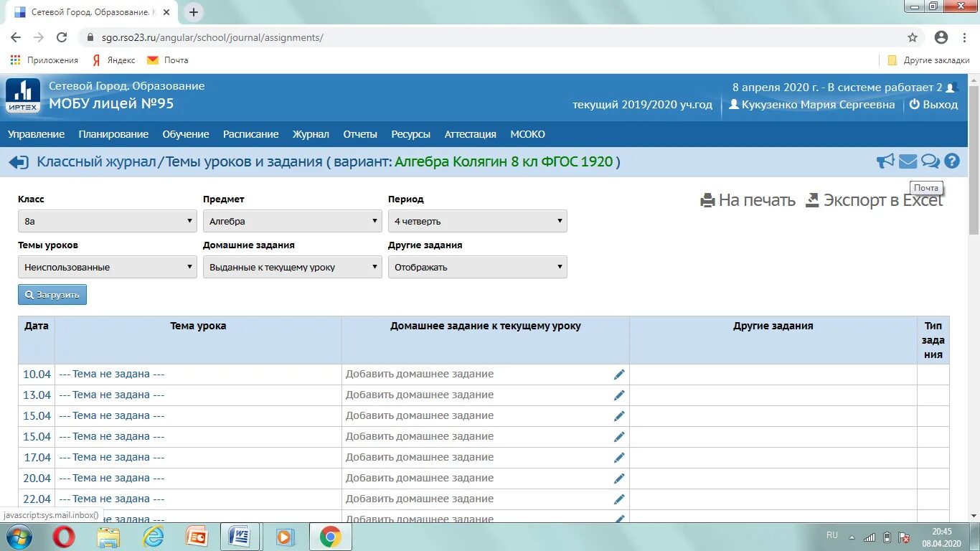Screen dimensions: 980x551
Task: Click '--- Тема не задана ---' in the 20.04 row
Action: point(112,478)
